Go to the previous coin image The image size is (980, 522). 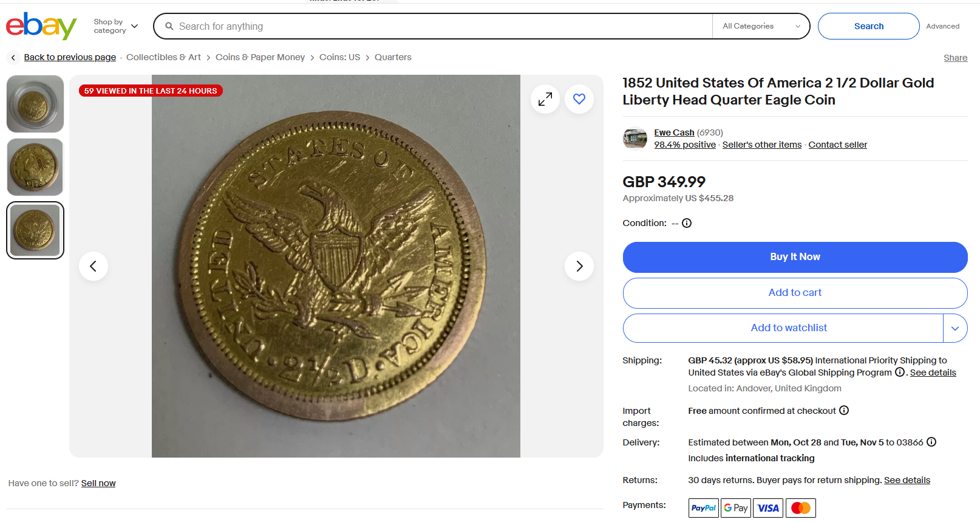pos(94,266)
